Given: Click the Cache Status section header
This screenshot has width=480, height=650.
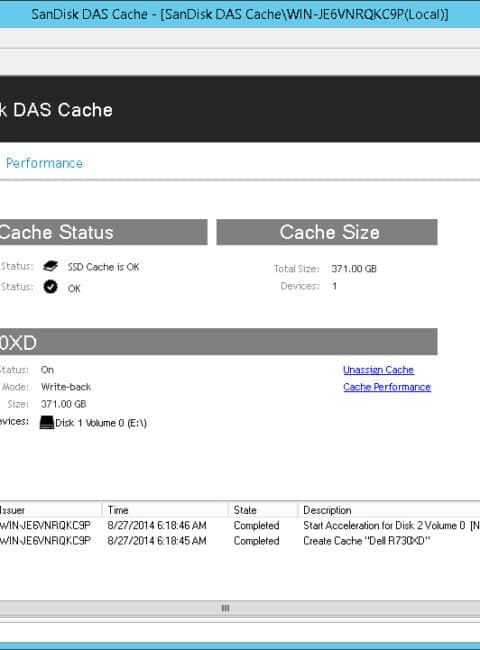Looking at the screenshot, I should (x=104, y=232).
